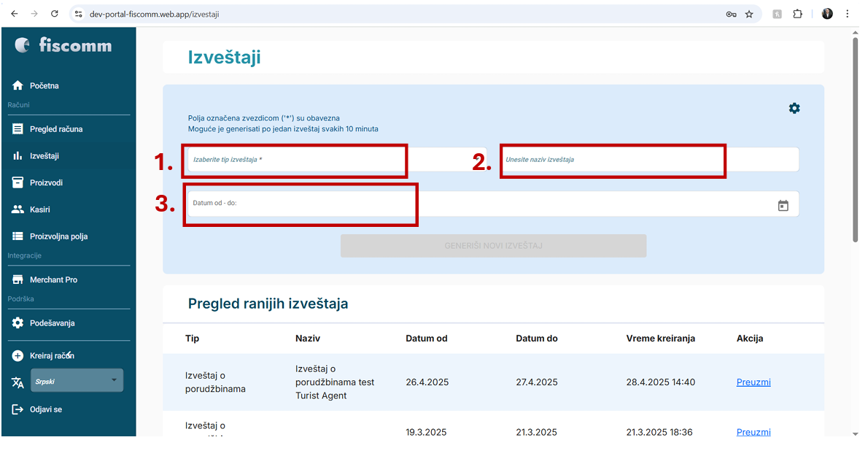The image size is (868, 475).
Task: Open the Srpski language dropdown
Action: click(x=77, y=381)
